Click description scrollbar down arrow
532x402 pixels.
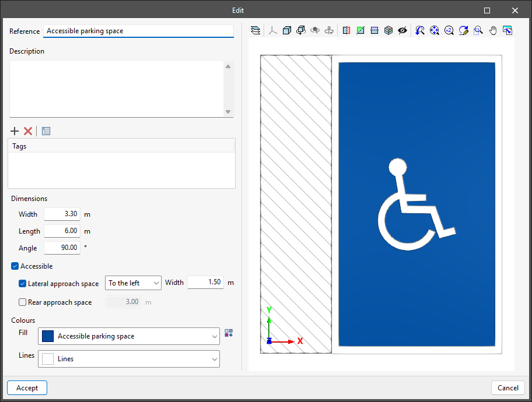coord(228,112)
